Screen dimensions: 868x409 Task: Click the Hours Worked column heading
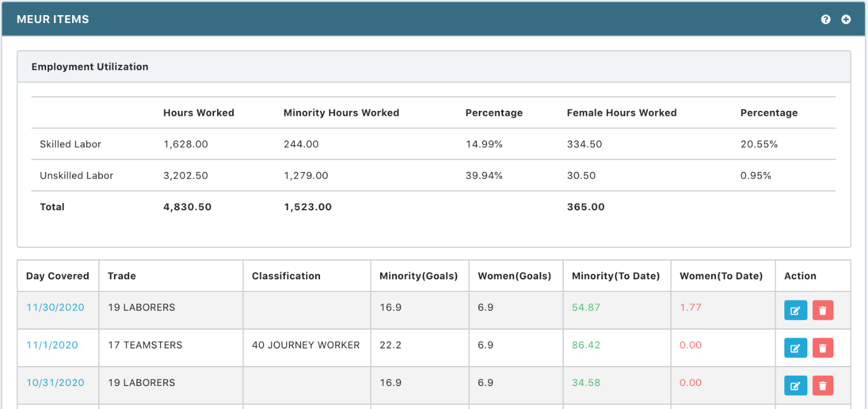[199, 113]
